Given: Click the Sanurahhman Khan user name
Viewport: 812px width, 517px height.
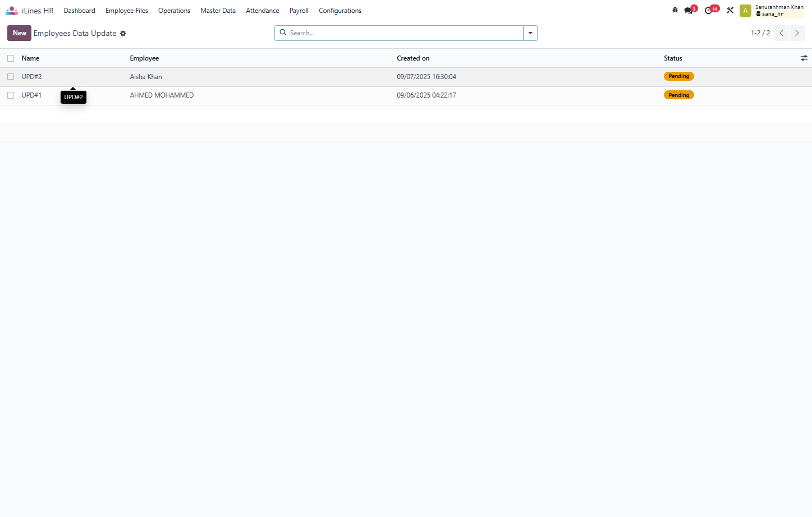Looking at the screenshot, I should point(779,7).
